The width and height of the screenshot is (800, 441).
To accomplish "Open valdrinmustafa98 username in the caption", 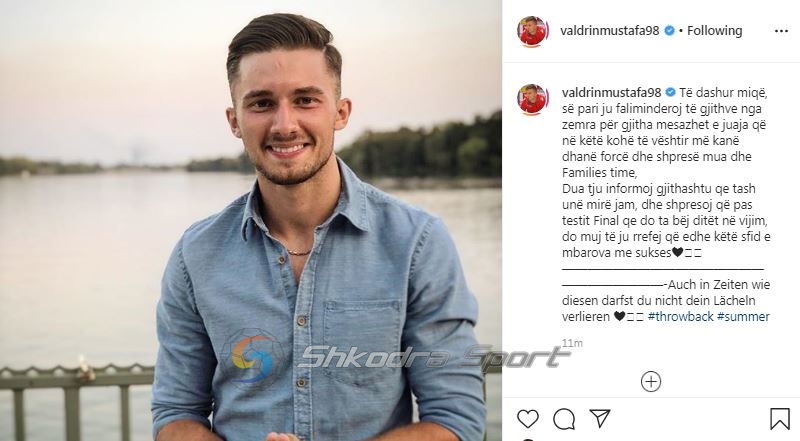I will coord(611,92).
